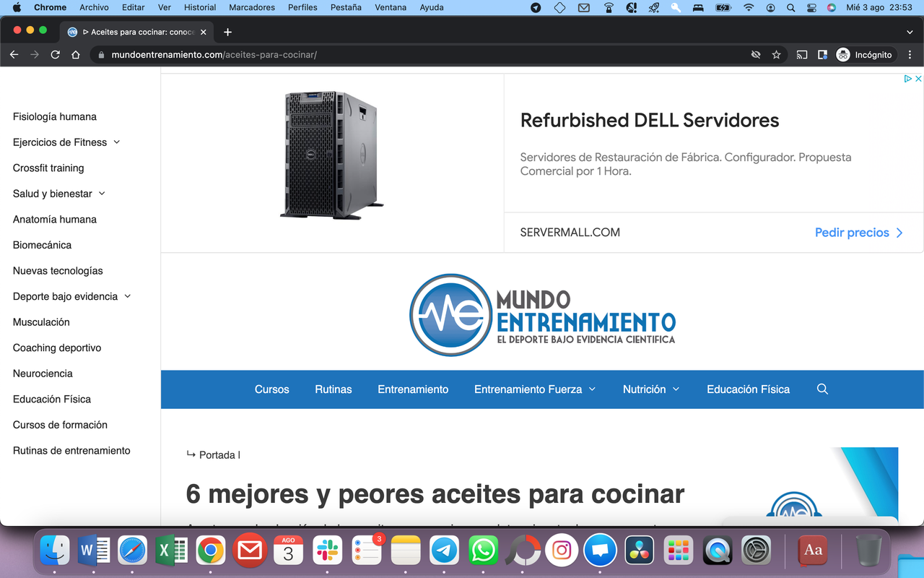Expand Salud y bienestar submenu arrow

tap(102, 194)
